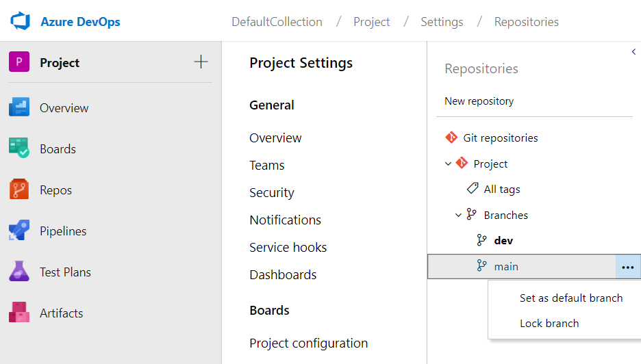The image size is (641, 364).
Task: Collapse the Project repository tree node
Action: coord(449,164)
